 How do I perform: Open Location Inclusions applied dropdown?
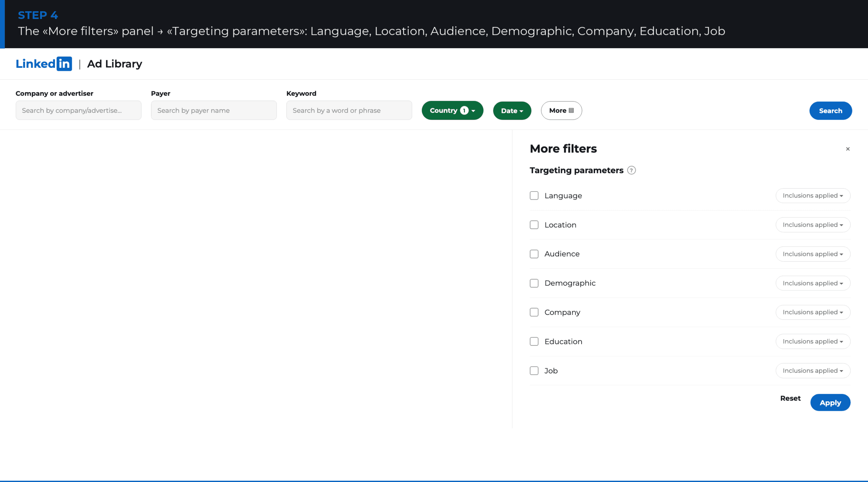point(813,225)
